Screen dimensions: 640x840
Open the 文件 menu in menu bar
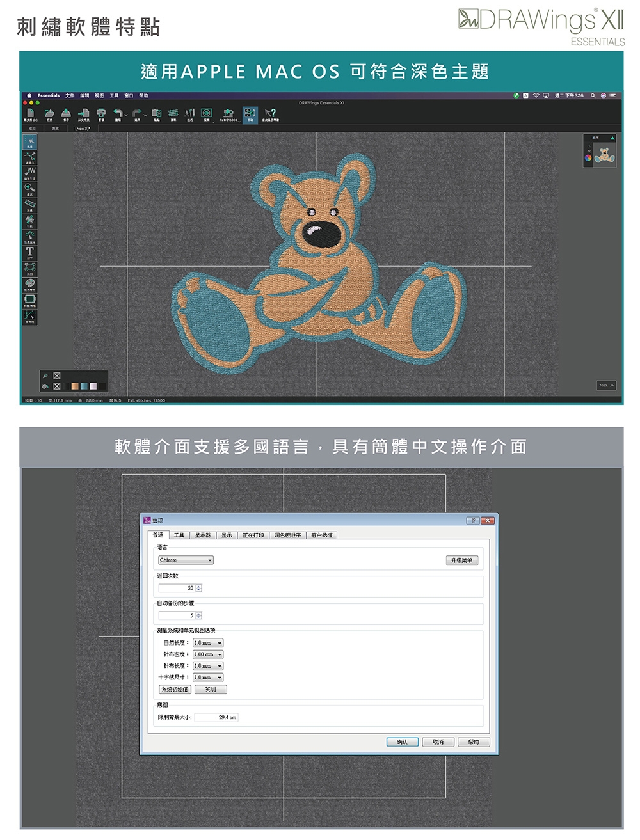69,95
